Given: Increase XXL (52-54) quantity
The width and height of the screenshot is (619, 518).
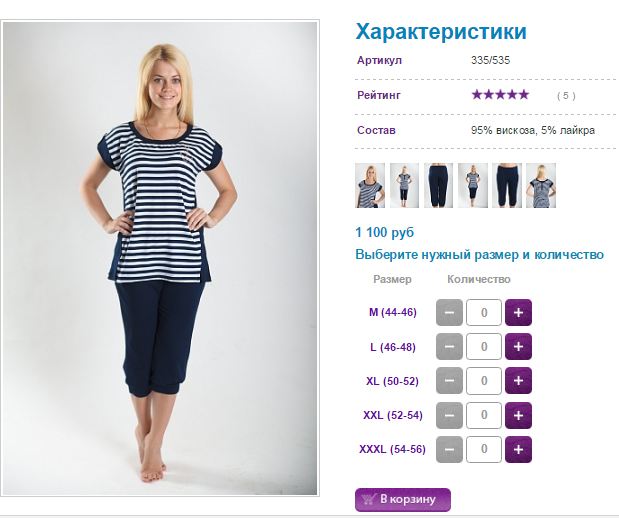Looking at the screenshot, I should click(x=518, y=415).
